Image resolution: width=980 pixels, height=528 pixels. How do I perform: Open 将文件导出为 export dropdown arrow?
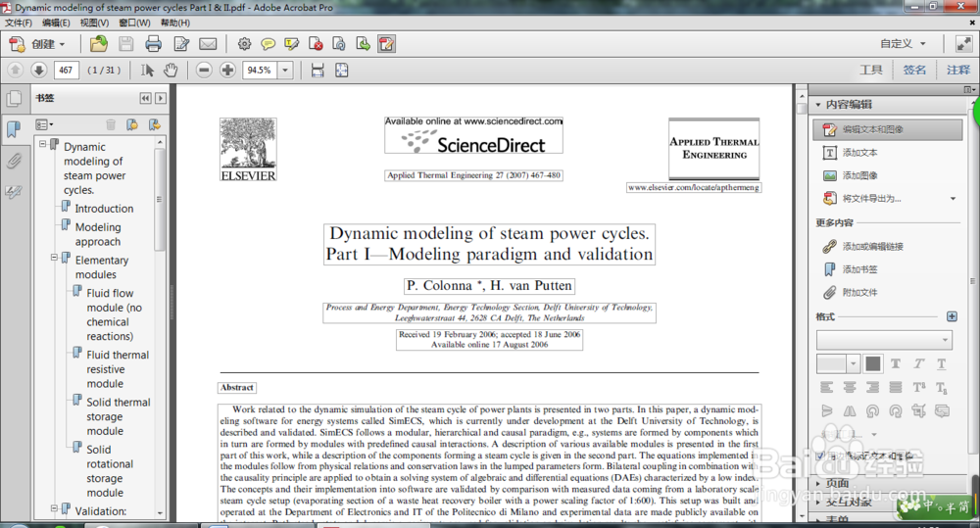954,199
